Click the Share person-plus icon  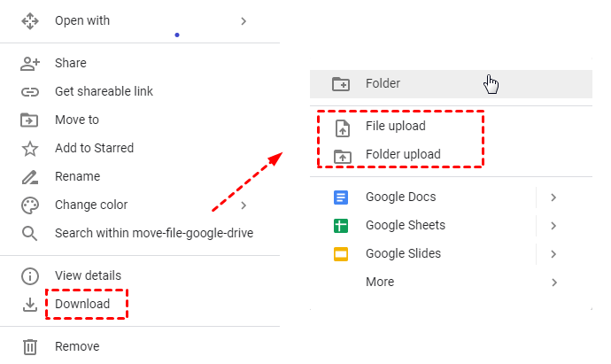30,64
